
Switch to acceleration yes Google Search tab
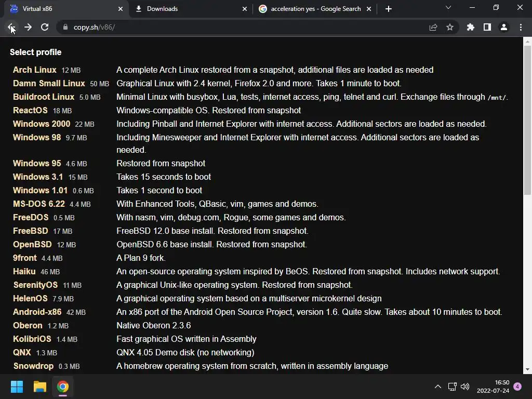(315, 9)
